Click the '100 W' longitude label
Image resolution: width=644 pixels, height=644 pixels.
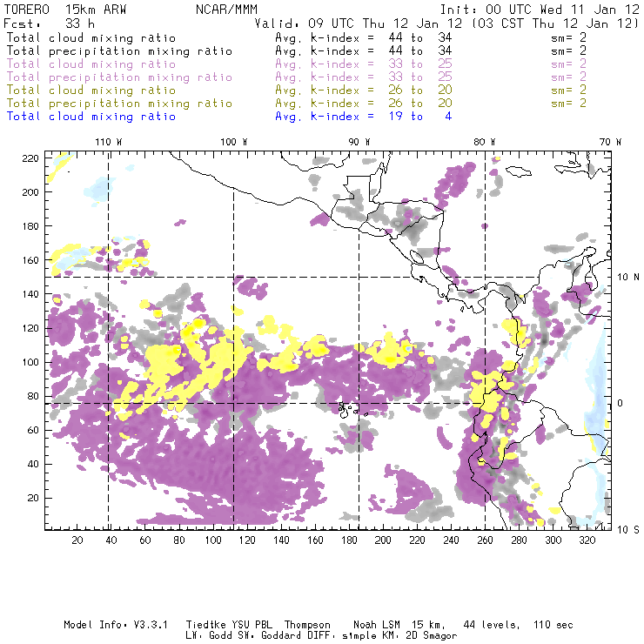[x=234, y=142]
